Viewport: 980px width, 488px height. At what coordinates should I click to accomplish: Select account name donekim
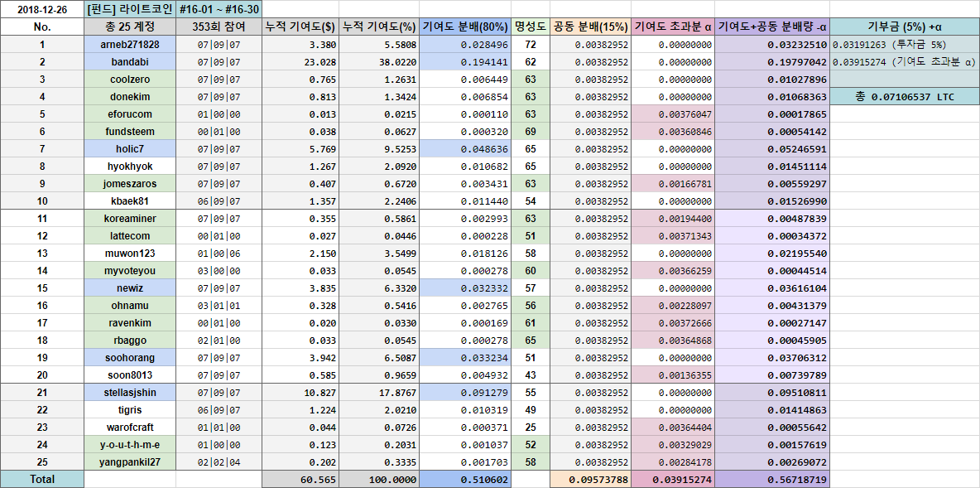point(130,97)
